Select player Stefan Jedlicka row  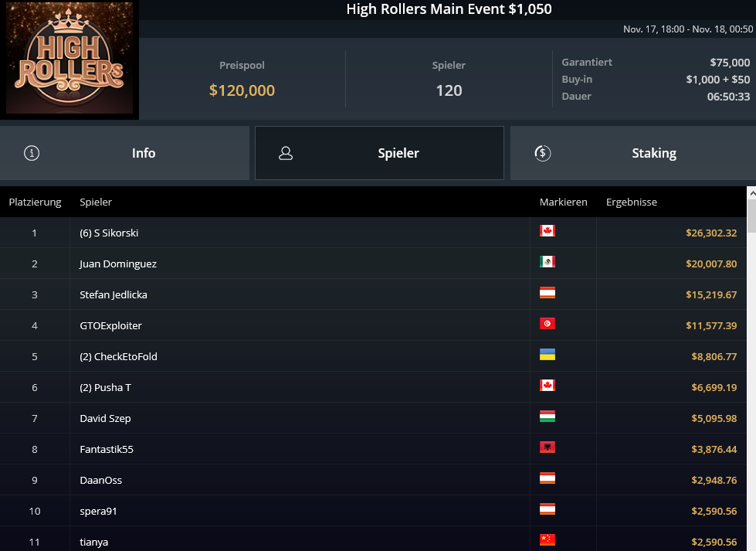click(373, 294)
